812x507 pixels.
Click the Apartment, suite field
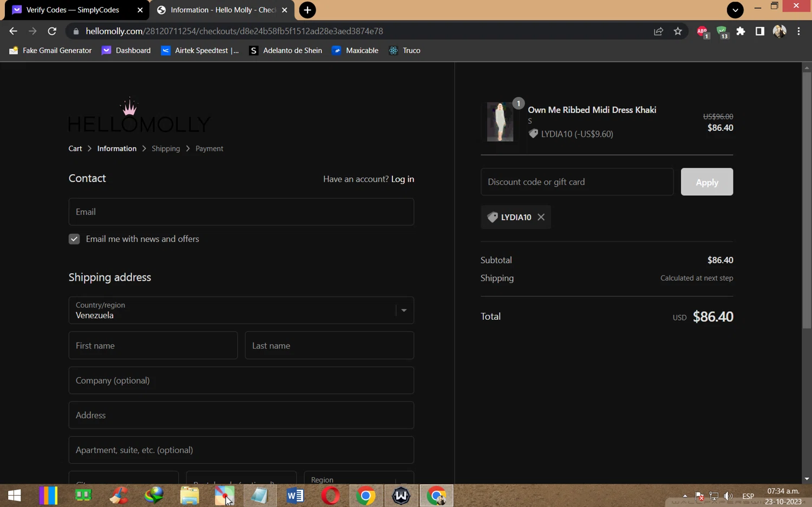click(241, 450)
